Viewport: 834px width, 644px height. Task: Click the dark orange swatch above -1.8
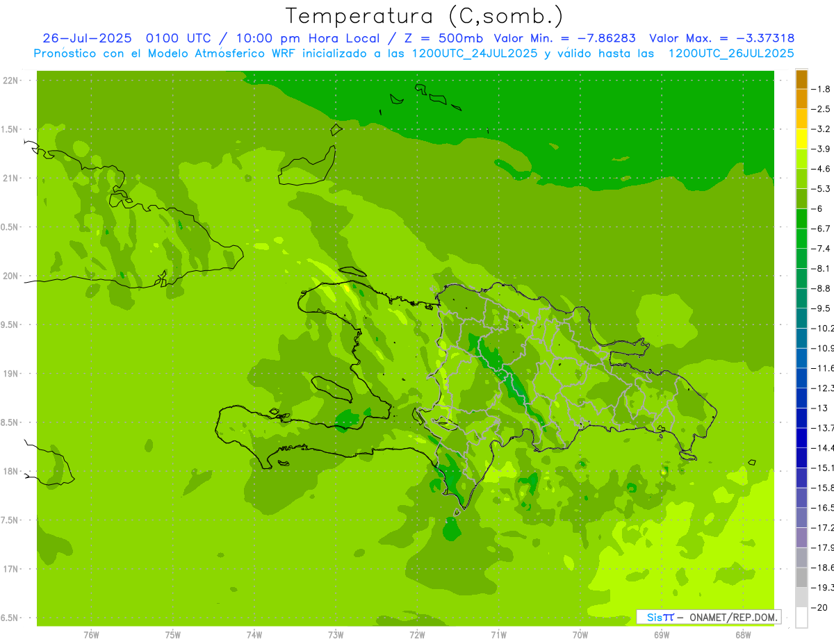point(801,79)
